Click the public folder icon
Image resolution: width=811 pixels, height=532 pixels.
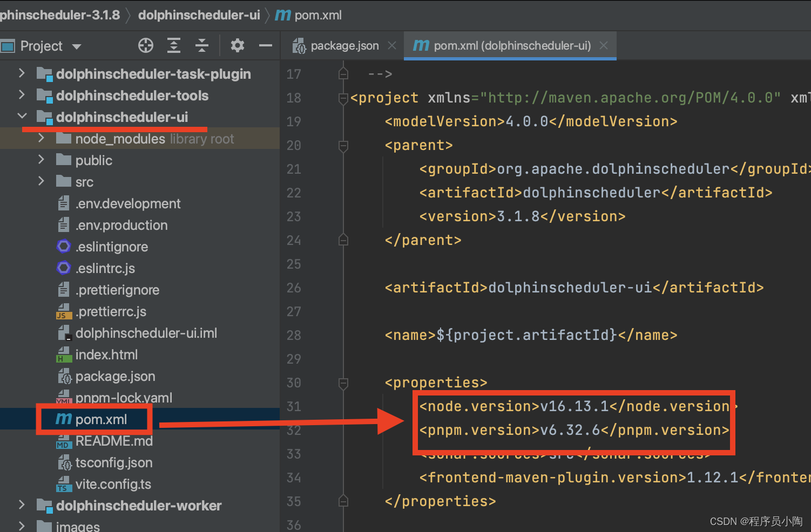pos(64,160)
